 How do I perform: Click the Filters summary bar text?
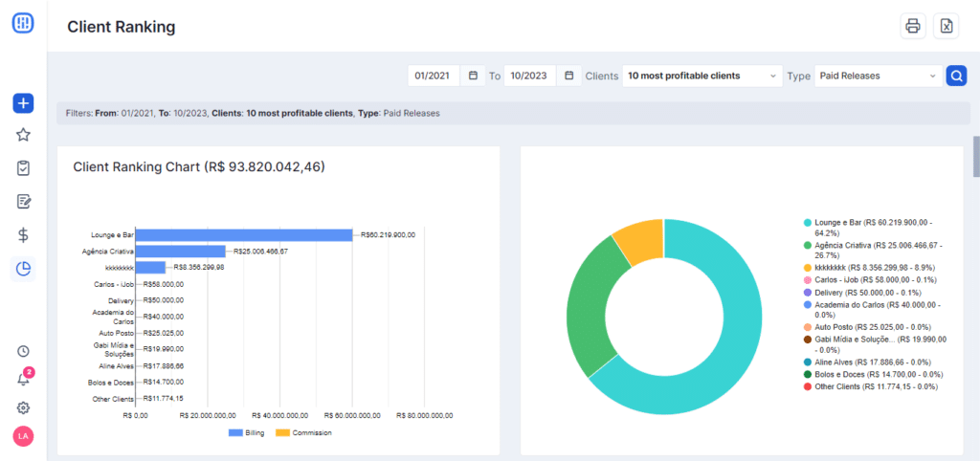pyautogui.click(x=253, y=114)
